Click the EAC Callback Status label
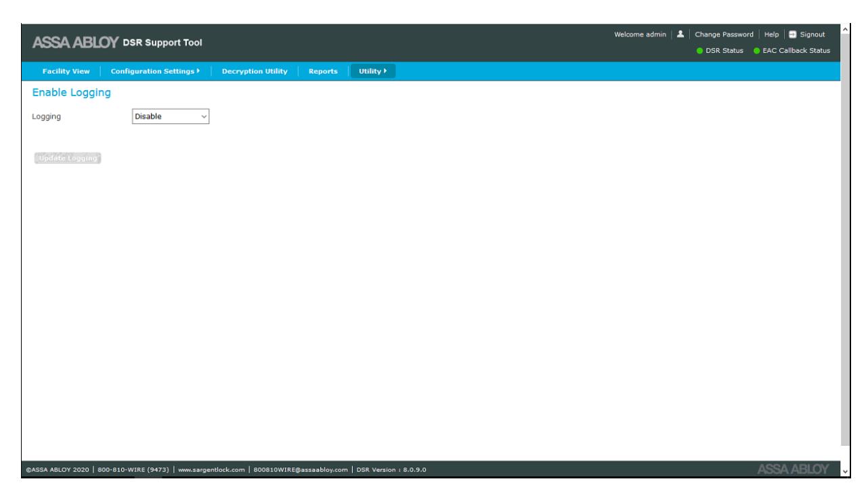Viewport: 868px width, 496px height. 796,51
